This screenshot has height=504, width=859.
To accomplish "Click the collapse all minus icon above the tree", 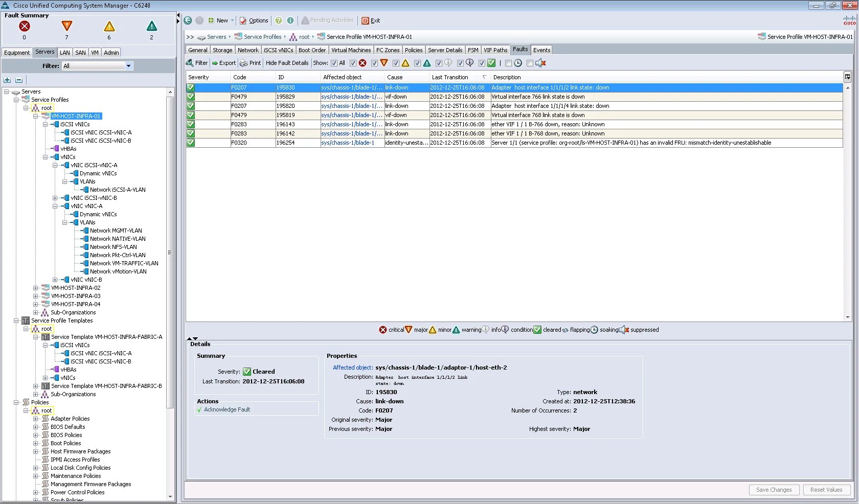I will pos(19,80).
